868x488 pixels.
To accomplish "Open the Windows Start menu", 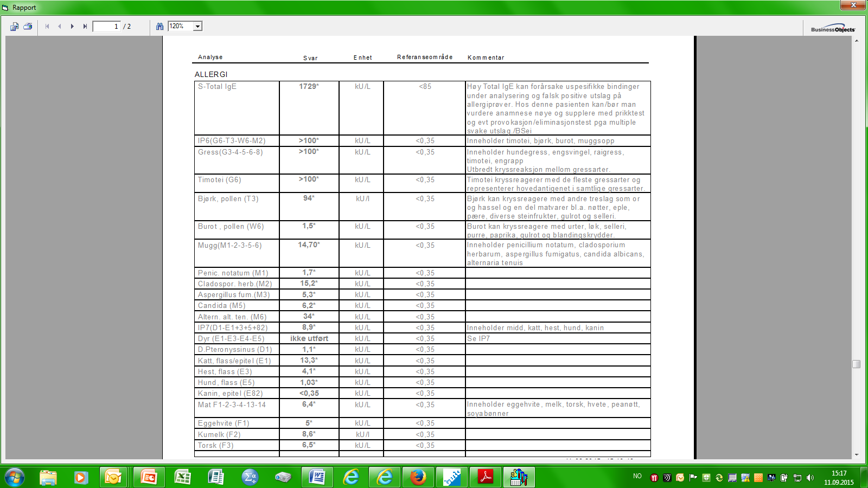I will click(15, 477).
